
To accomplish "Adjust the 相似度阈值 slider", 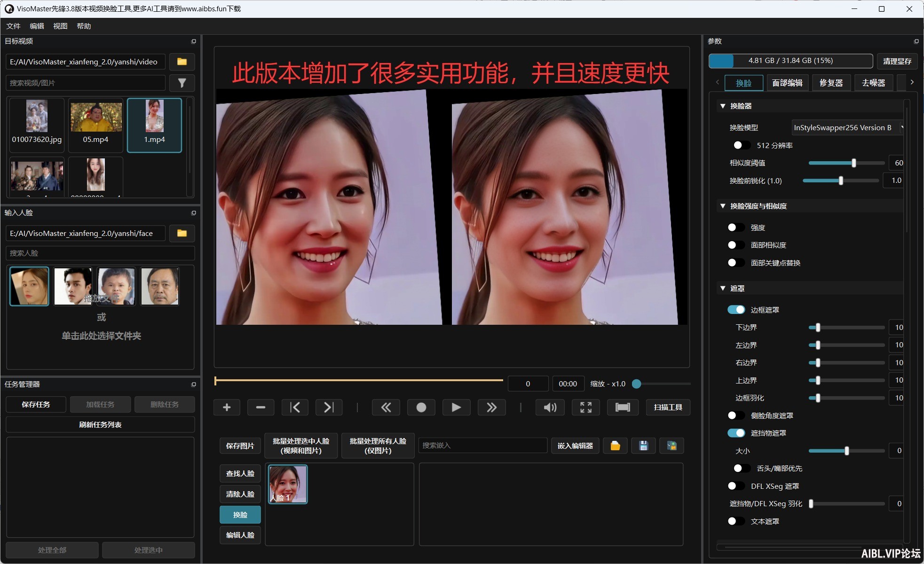I will tap(846, 163).
